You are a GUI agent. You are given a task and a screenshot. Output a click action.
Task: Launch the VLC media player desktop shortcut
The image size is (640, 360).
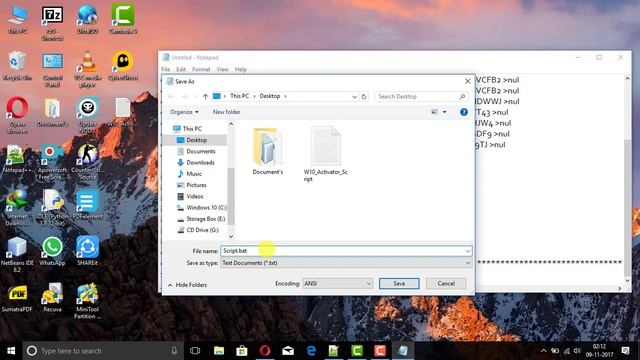(x=87, y=69)
